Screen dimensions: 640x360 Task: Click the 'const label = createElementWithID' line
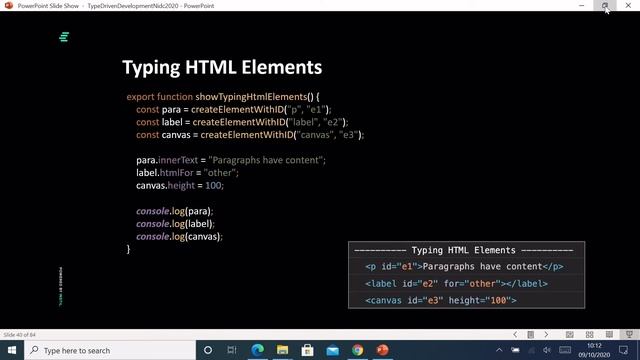pyautogui.click(x=242, y=122)
